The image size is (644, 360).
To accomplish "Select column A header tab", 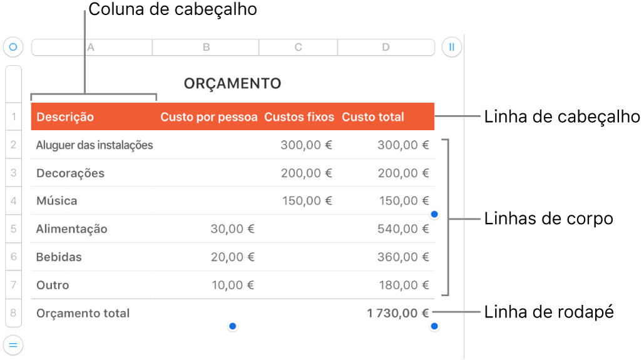I will point(91,48).
